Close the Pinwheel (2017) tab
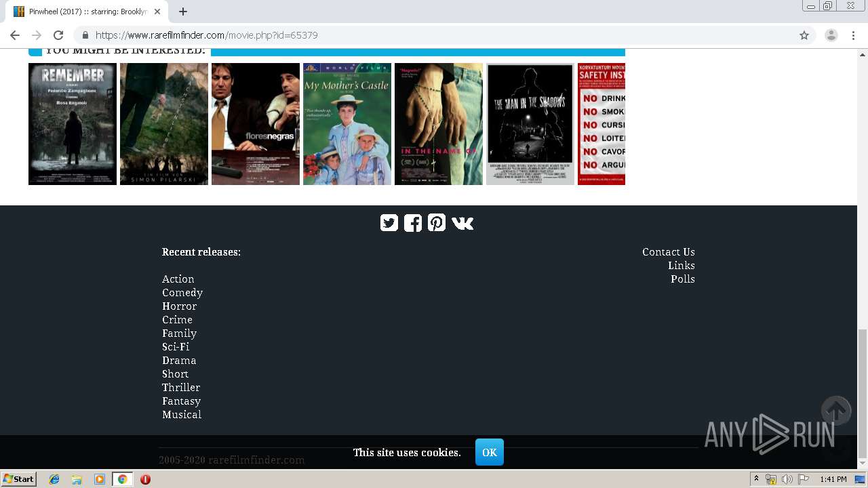868x488 pixels. pos(158,12)
